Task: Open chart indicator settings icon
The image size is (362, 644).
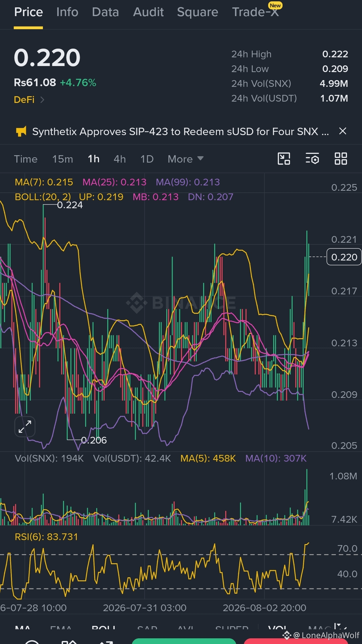Action: coord(312,159)
